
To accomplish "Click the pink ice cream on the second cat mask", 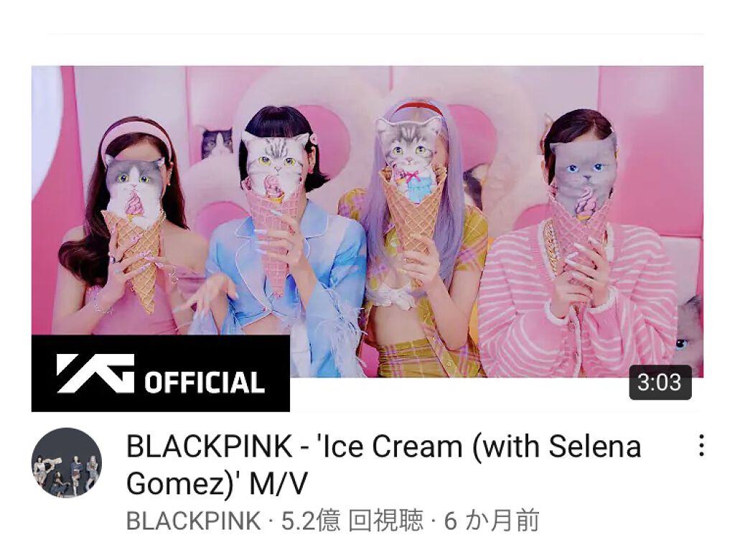I will coord(273,187).
